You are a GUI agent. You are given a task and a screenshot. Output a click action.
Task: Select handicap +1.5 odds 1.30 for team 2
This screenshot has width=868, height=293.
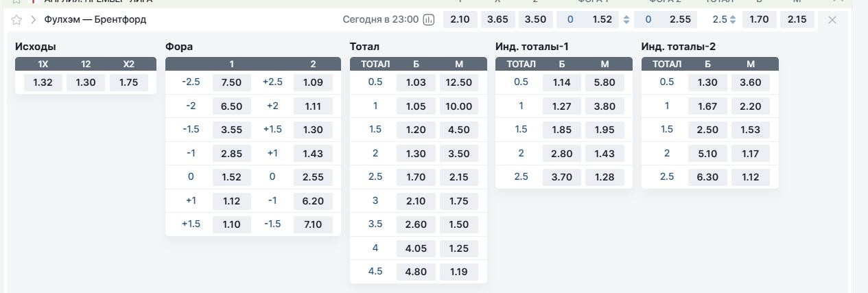(x=313, y=130)
